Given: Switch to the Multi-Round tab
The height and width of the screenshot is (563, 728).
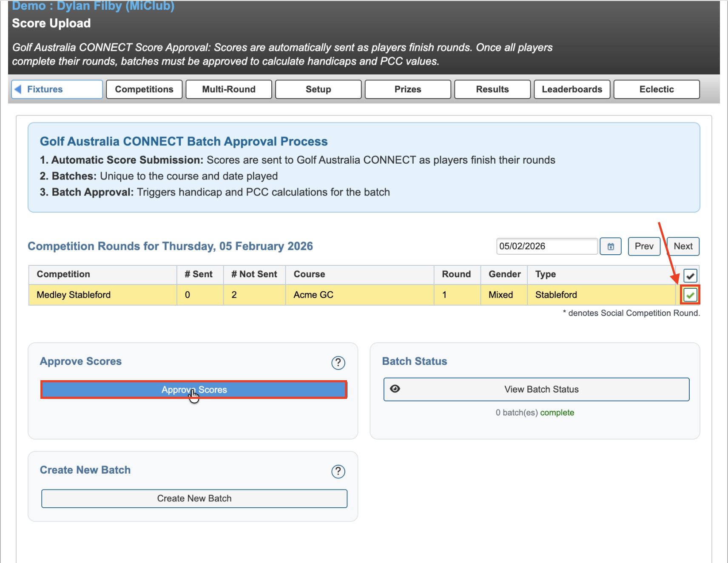Looking at the screenshot, I should [x=229, y=89].
